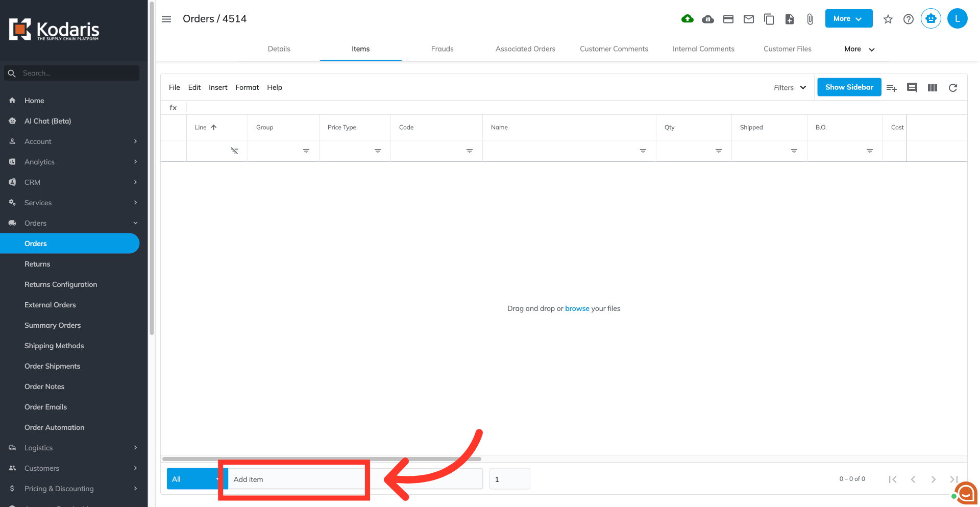
Task: Open filter for Name column
Action: [x=643, y=151]
